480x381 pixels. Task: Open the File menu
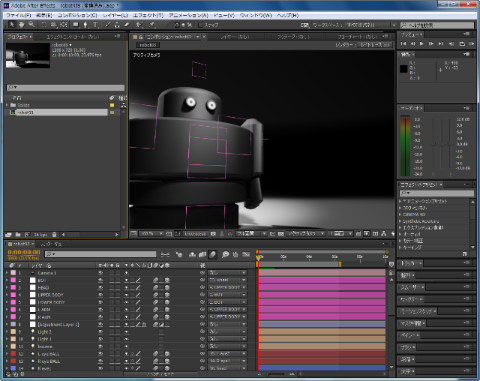tap(19, 15)
